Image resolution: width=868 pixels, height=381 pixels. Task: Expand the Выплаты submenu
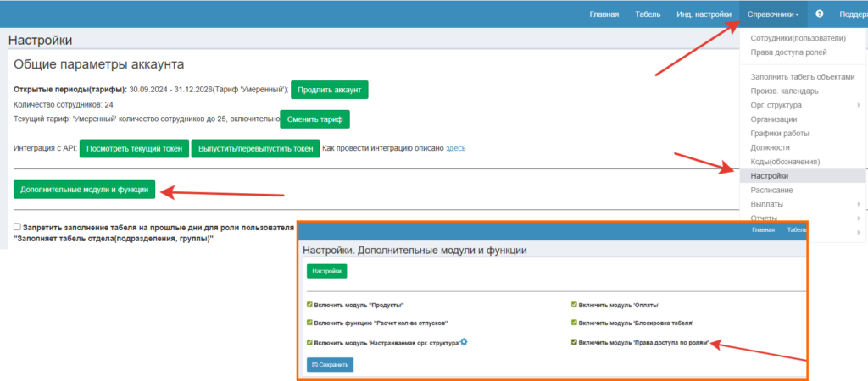(x=803, y=204)
